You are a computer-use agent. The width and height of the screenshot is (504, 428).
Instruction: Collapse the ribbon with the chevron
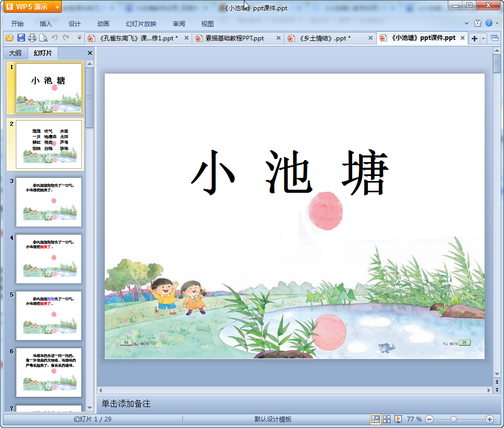pyautogui.click(x=467, y=23)
